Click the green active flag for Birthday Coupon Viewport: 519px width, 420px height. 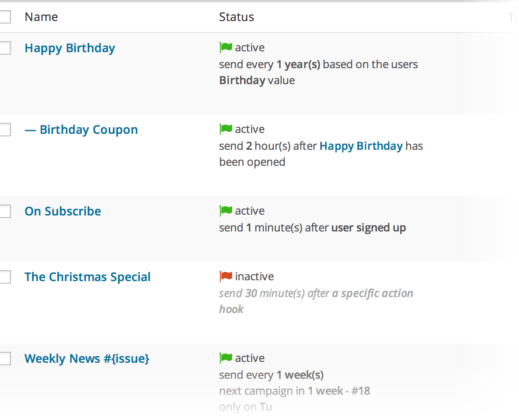click(x=226, y=129)
